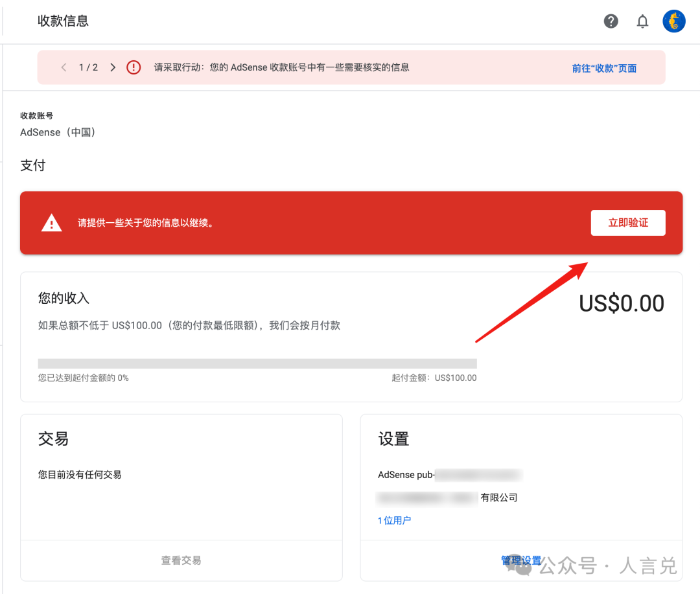This screenshot has width=700, height=594.
Task: Open 前往“收款”页面 link
Action: [x=604, y=68]
